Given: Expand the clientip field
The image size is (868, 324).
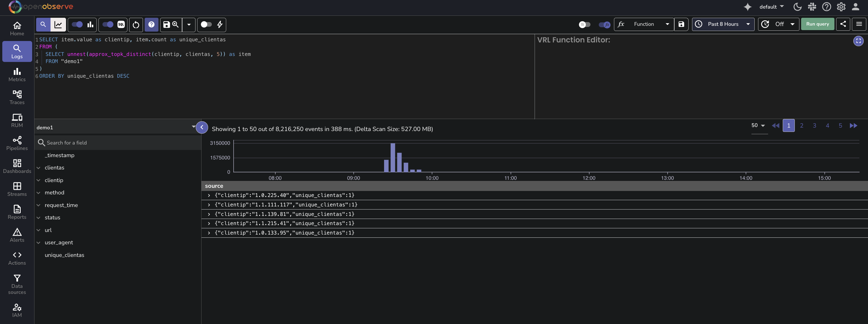Looking at the screenshot, I should pyautogui.click(x=38, y=180).
